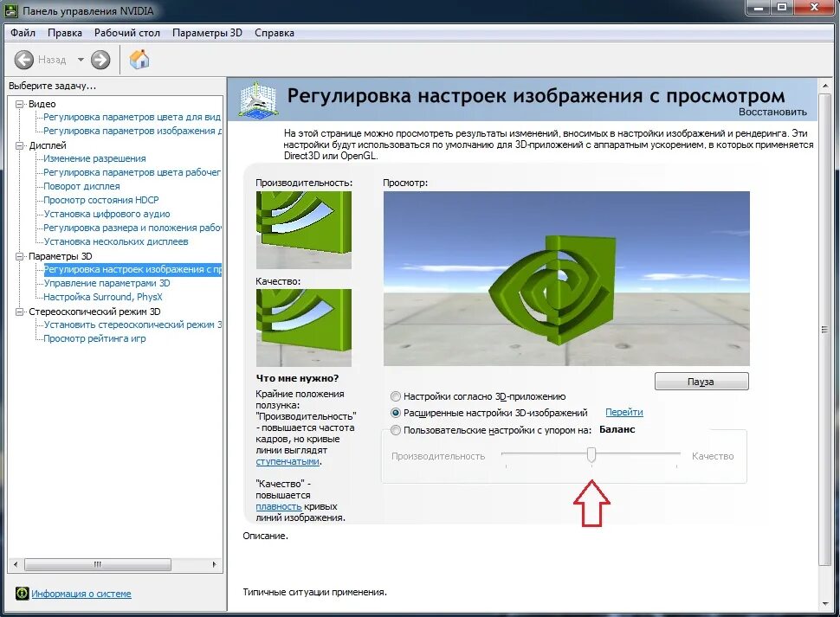Select Расширенные настройки 3D-изображений radio button
Image resolution: width=840 pixels, height=617 pixels.
(396, 413)
